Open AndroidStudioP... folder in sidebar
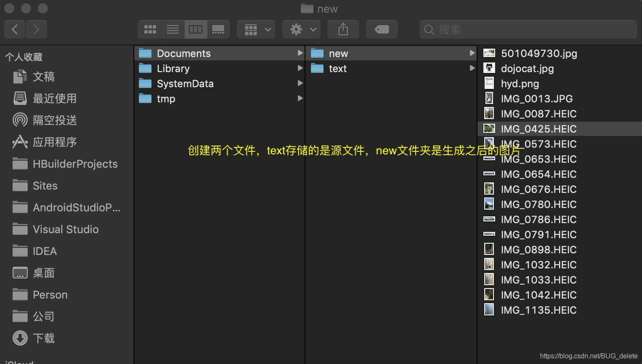Screen dimensions: 642x364 pyautogui.click(x=67, y=208)
